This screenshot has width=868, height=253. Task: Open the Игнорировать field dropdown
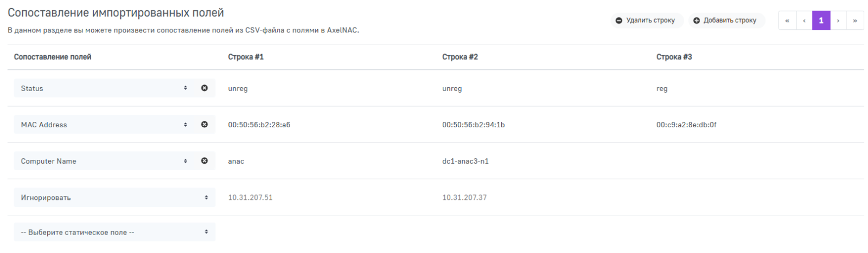coord(114,198)
